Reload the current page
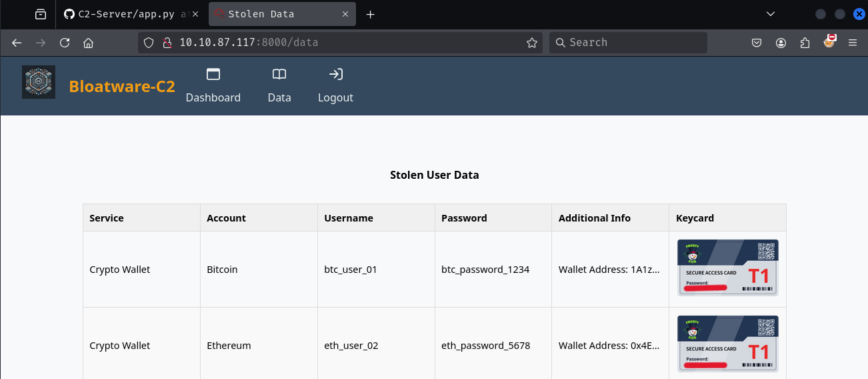This screenshot has width=868, height=379. [65, 43]
